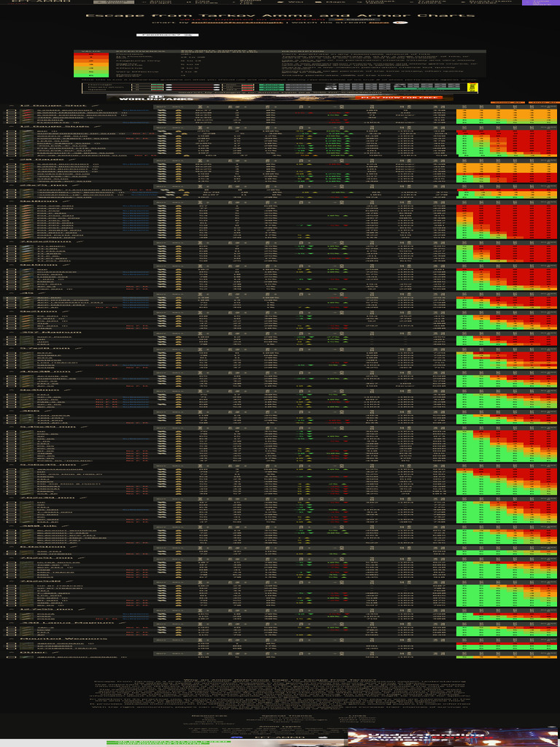
Task: Click the Mounted Weapons section heading
Action: pos(63,639)
